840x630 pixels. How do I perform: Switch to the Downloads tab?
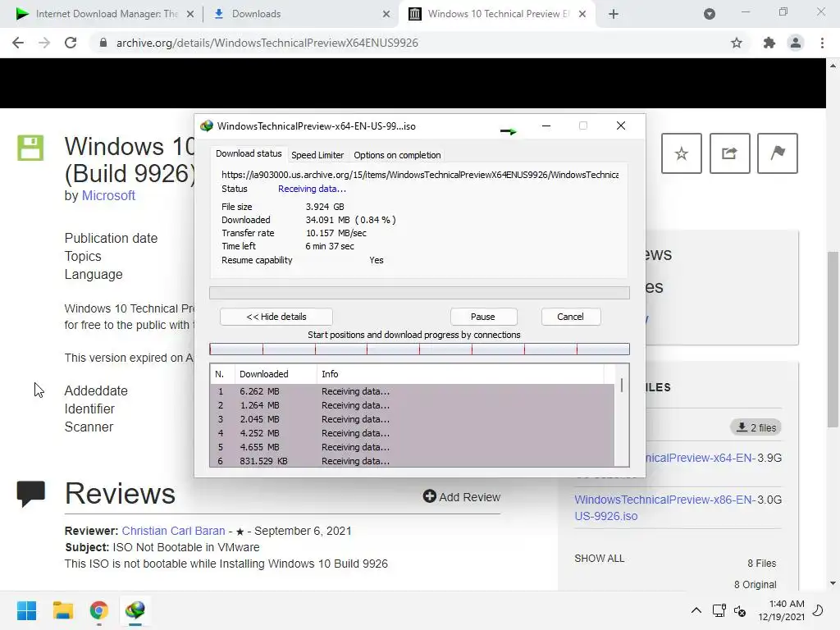click(x=300, y=14)
